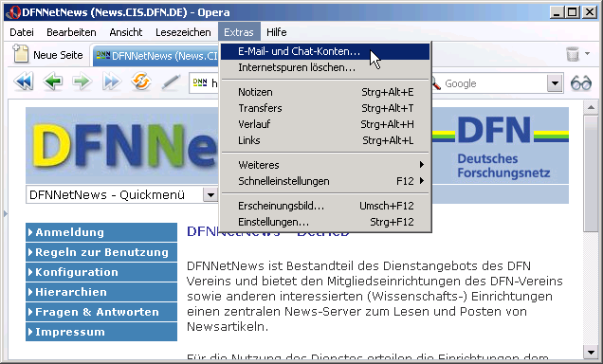Expand the DFNNetNews Quickmenü dropdown

click(210, 195)
